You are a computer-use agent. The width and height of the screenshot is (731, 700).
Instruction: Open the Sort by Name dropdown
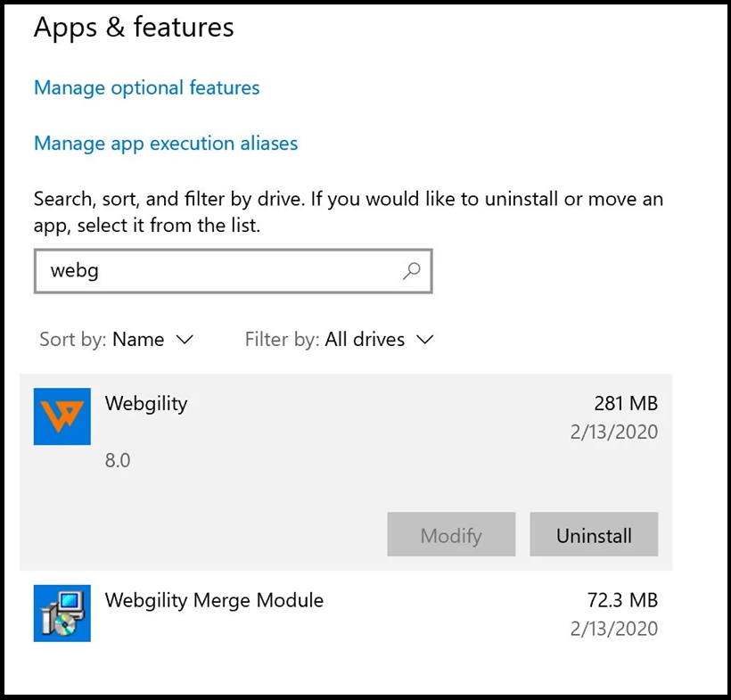click(x=116, y=340)
